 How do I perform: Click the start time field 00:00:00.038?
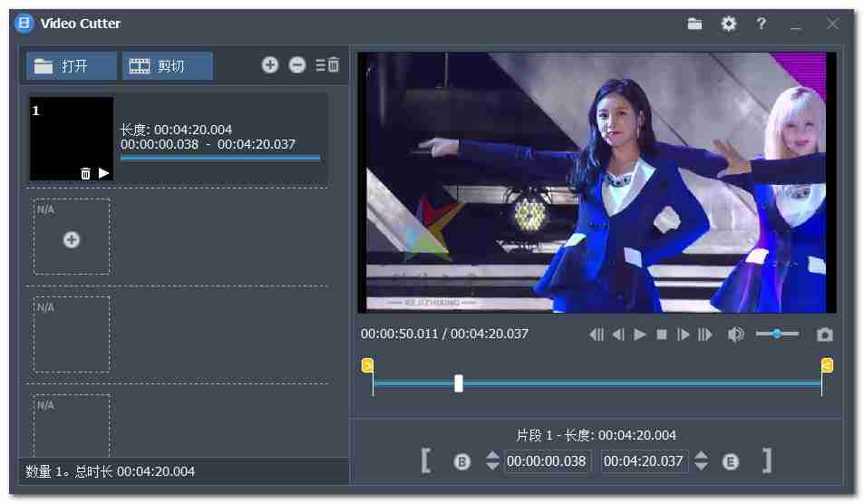[x=547, y=461]
